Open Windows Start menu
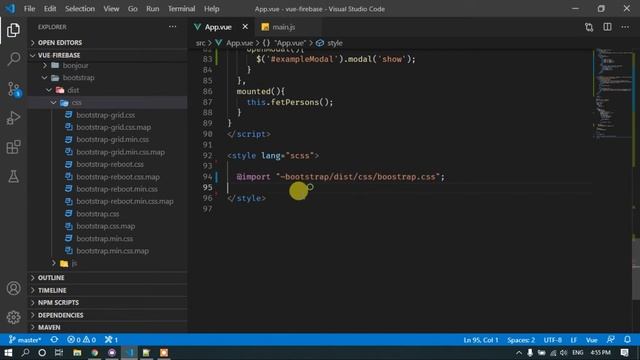The height and width of the screenshot is (360, 640). (8, 353)
